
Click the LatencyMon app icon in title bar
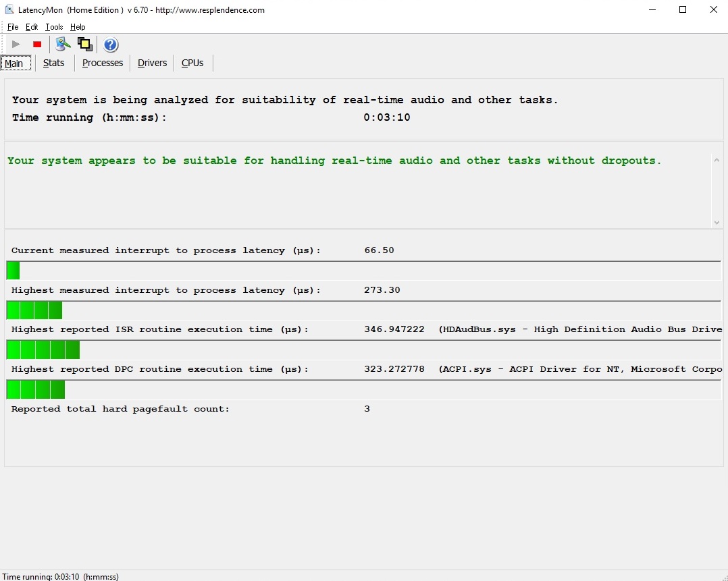click(x=9, y=9)
